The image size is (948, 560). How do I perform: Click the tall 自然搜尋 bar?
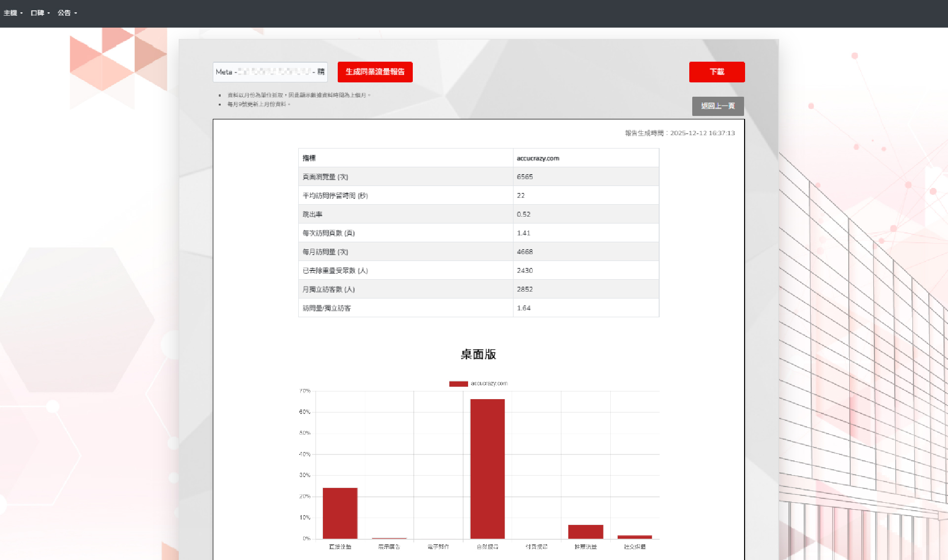[x=487, y=468]
